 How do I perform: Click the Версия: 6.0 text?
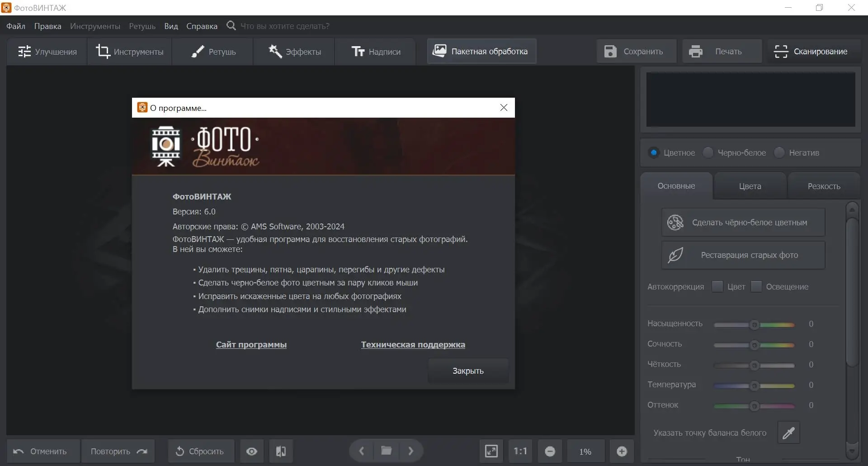coord(194,212)
